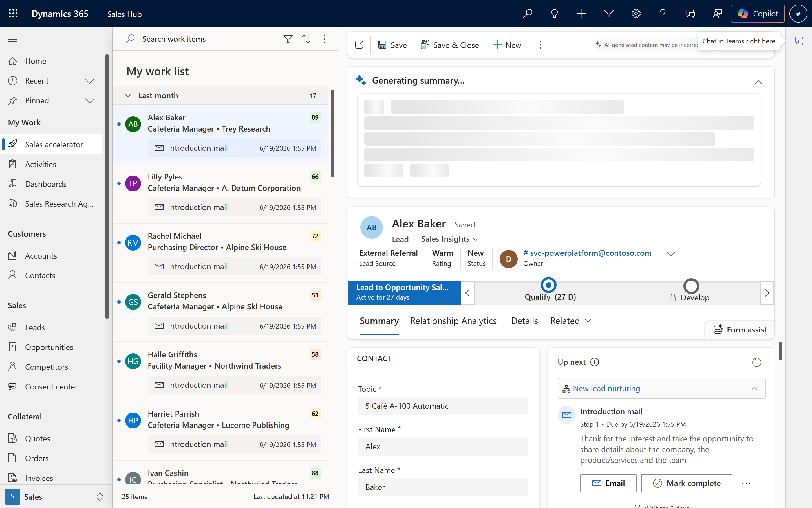Viewport: 812px width, 508px height.
Task: Switch area with the Sales selector
Action: tap(56, 497)
